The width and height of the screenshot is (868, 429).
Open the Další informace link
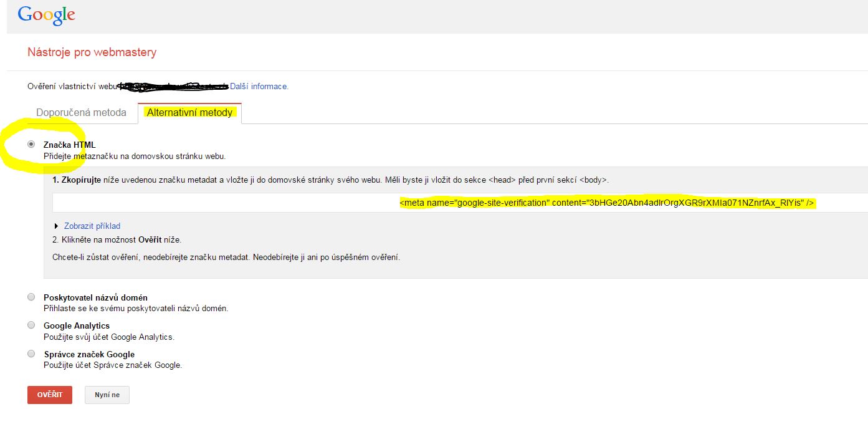(x=259, y=86)
